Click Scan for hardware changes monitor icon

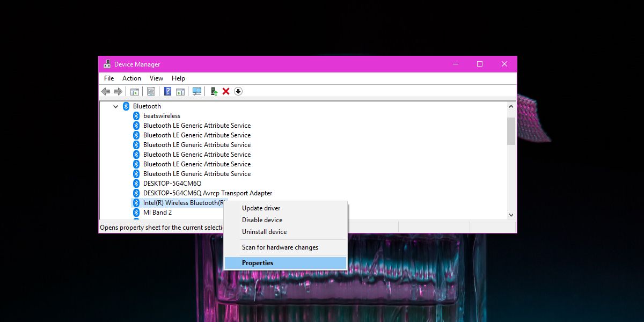[197, 92]
